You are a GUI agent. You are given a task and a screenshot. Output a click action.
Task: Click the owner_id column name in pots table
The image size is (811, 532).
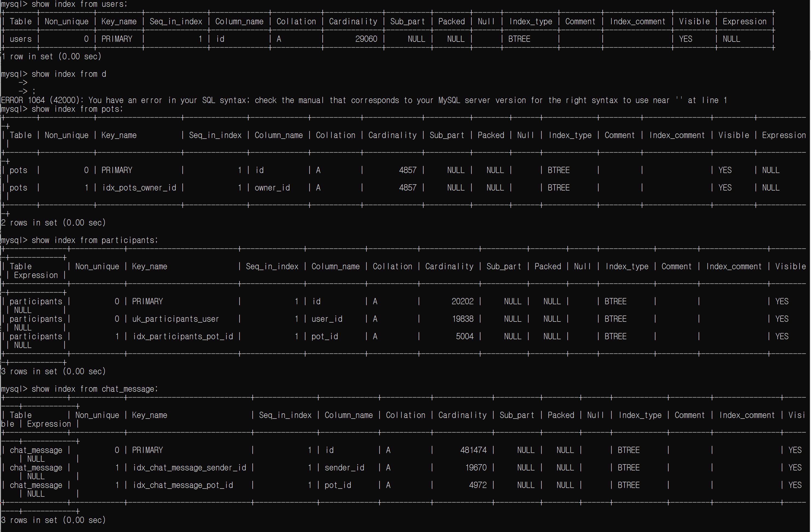[x=272, y=188]
